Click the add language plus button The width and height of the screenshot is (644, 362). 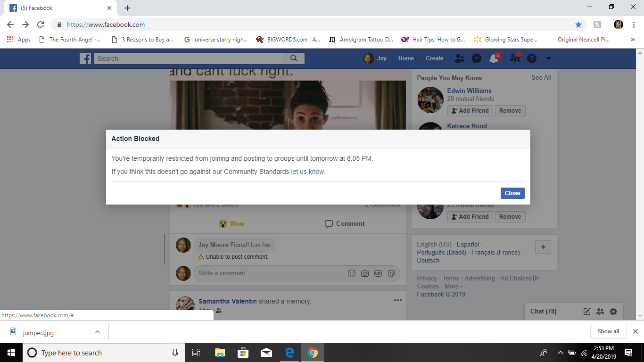pyautogui.click(x=543, y=247)
